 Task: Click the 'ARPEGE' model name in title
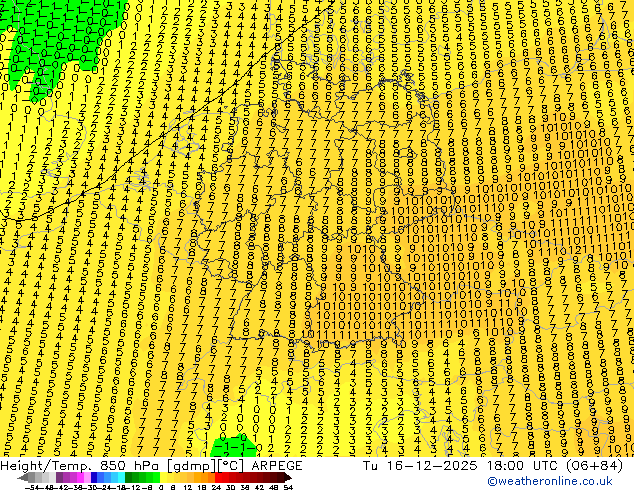pyautogui.click(x=277, y=466)
